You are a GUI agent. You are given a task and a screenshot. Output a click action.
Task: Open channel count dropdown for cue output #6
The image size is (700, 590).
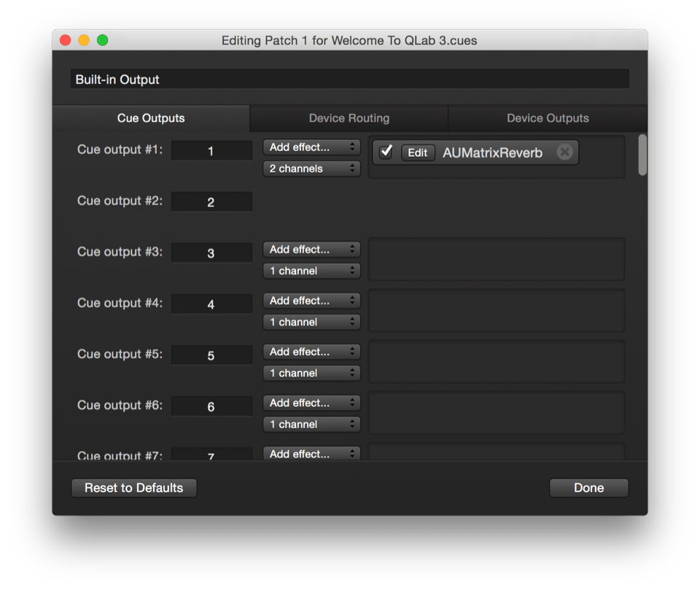[311, 424]
